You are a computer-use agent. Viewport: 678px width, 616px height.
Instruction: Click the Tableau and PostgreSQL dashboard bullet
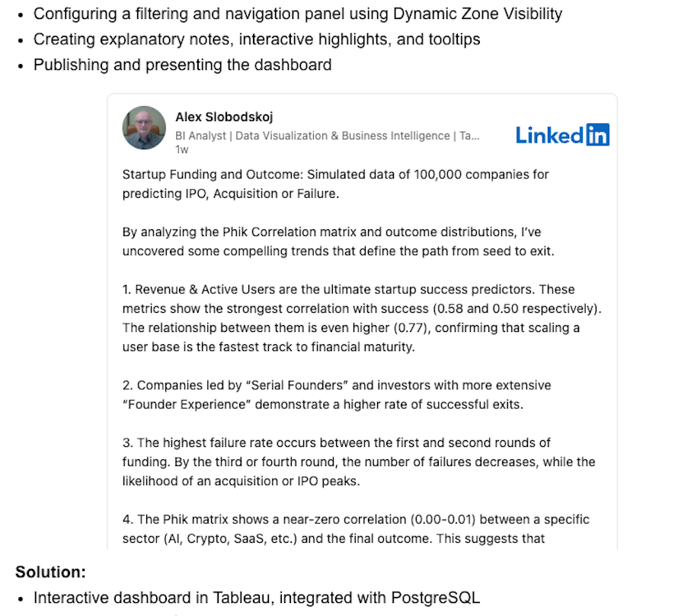pyautogui.click(x=256, y=598)
